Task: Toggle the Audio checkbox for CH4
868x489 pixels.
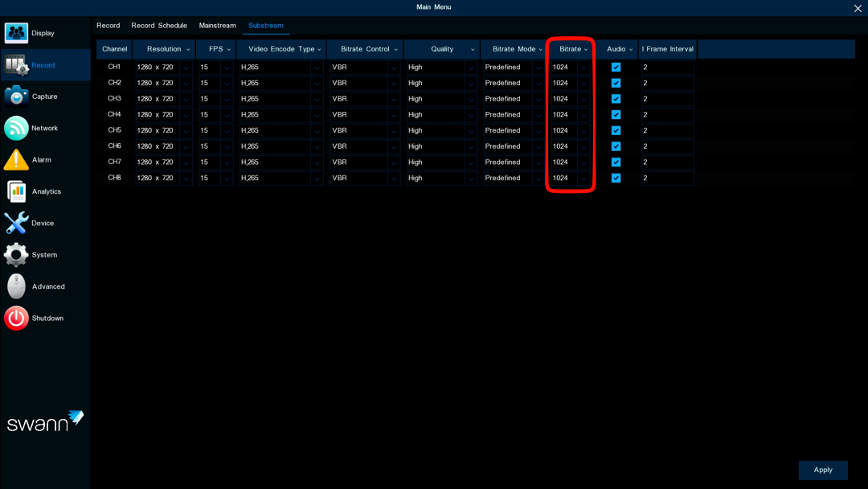Action: pyautogui.click(x=616, y=115)
